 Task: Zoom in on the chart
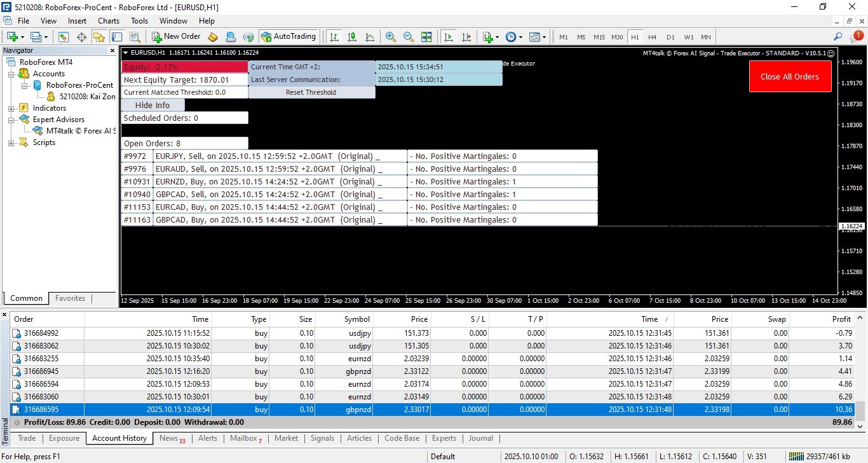[x=390, y=37]
